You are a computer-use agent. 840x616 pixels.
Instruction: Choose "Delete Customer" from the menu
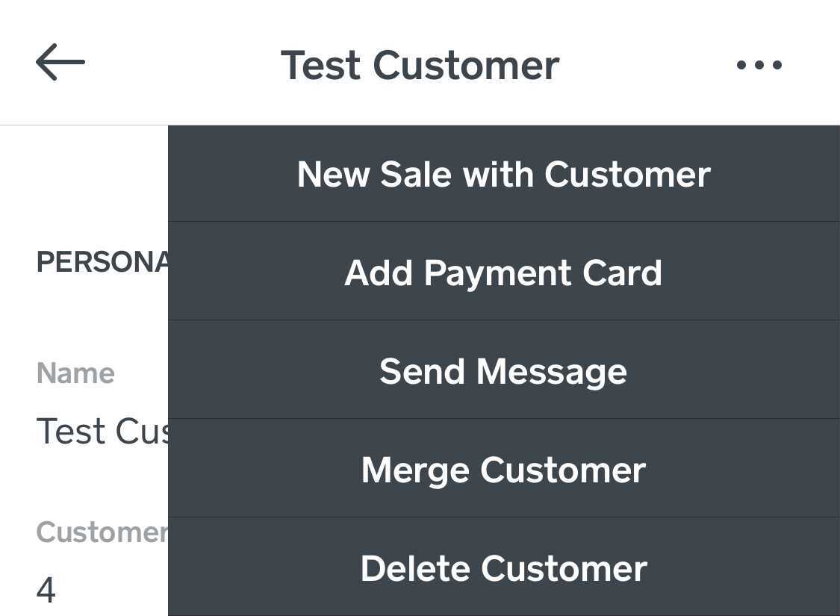503,568
